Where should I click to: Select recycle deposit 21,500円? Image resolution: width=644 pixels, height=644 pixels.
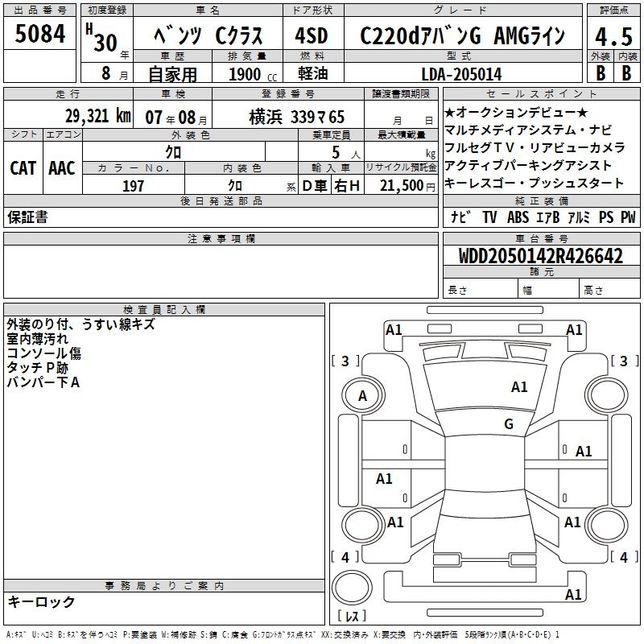pyautogui.click(x=407, y=186)
